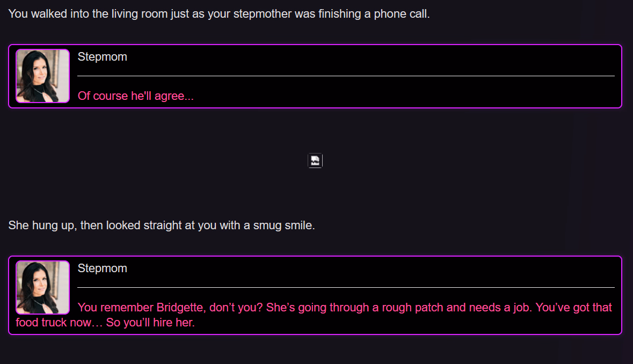Click the words "phone call" in the first sentence

point(402,14)
